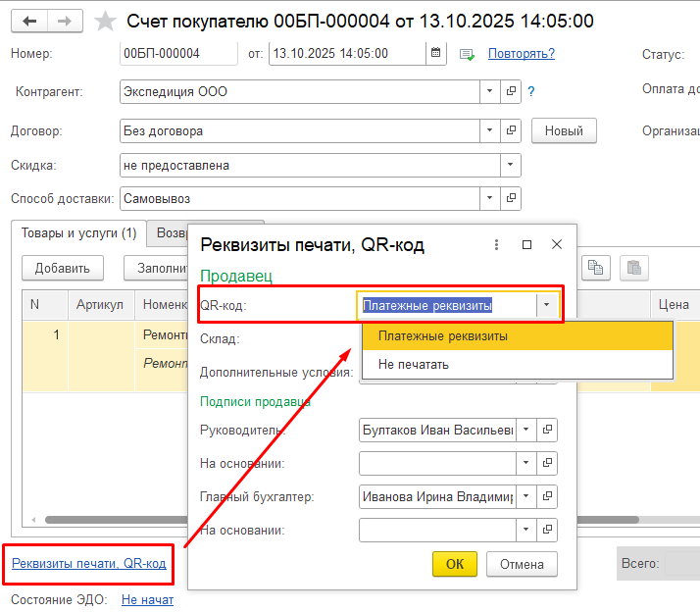Click the last На основании input field
Image resolution: width=700 pixels, height=612 pixels.
coord(437,530)
